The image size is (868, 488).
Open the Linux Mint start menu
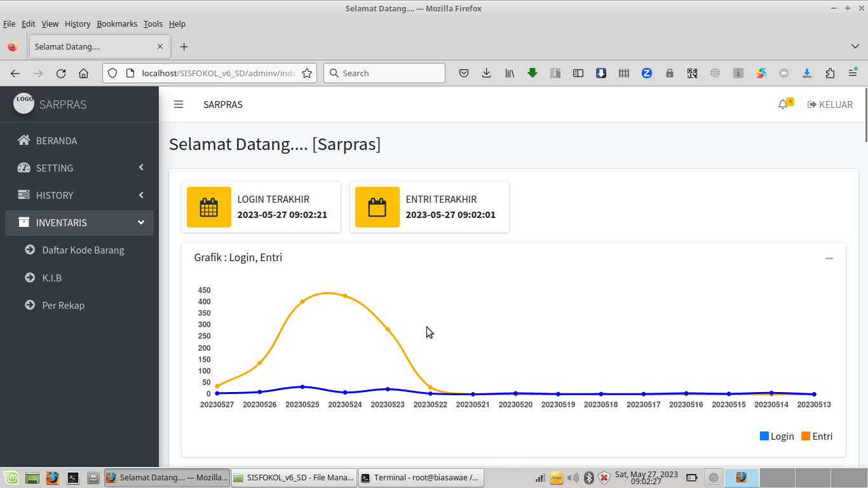pyautogui.click(x=10, y=477)
